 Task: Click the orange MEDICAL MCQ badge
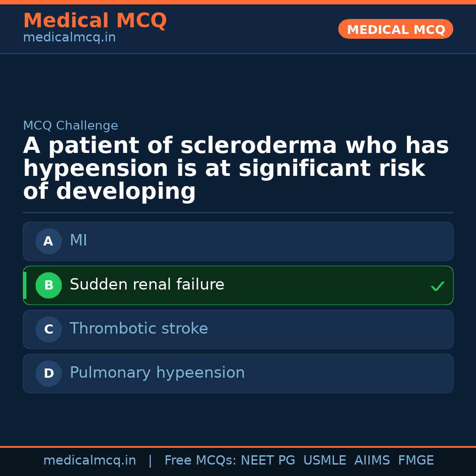(x=395, y=29)
